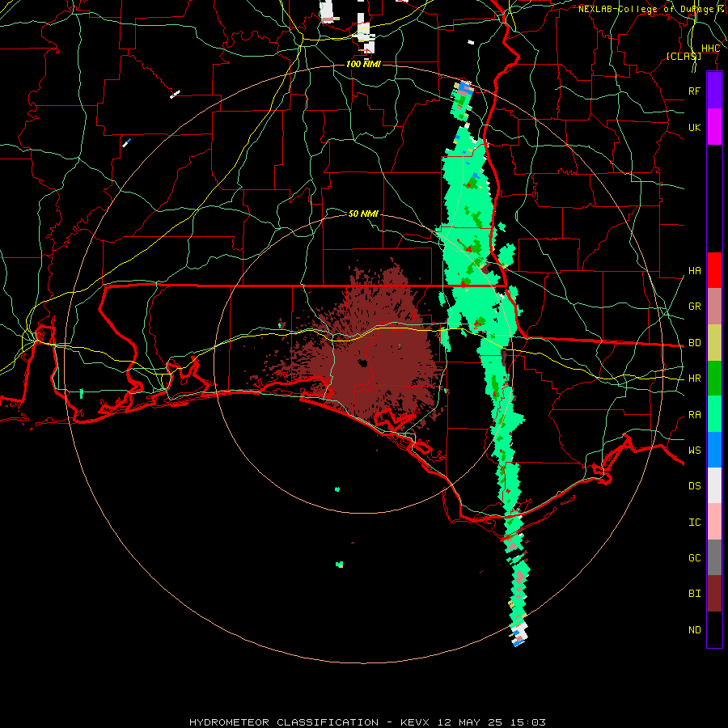This screenshot has width=728, height=728.
Task: Click the 'HHC' product code label
Action: 710,49
